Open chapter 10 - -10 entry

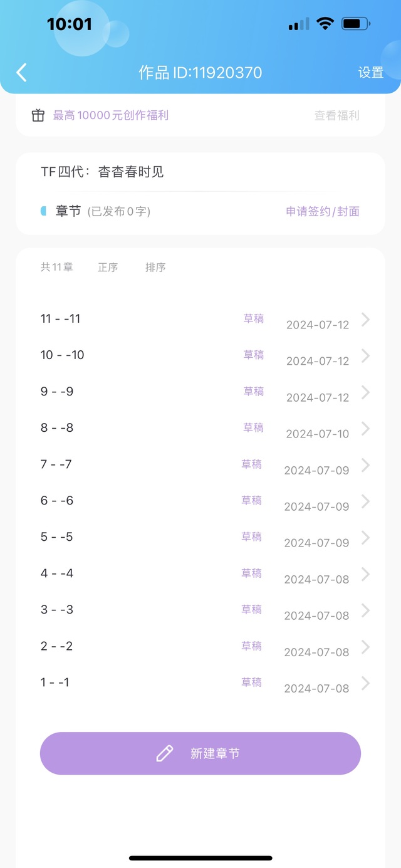click(200, 356)
